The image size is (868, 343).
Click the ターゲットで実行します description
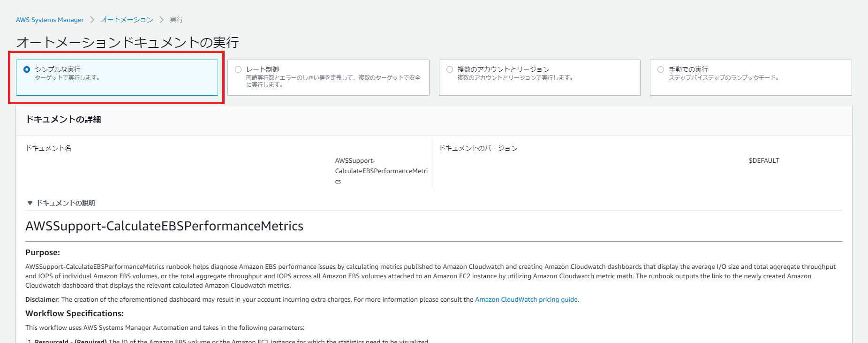click(x=67, y=78)
